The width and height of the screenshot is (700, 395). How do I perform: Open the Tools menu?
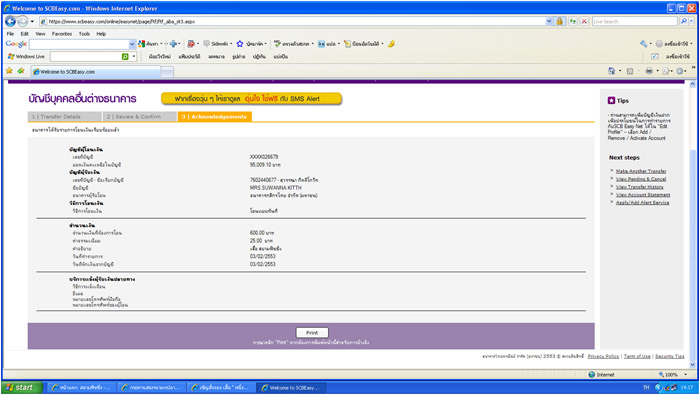click(x=84, y=34)
